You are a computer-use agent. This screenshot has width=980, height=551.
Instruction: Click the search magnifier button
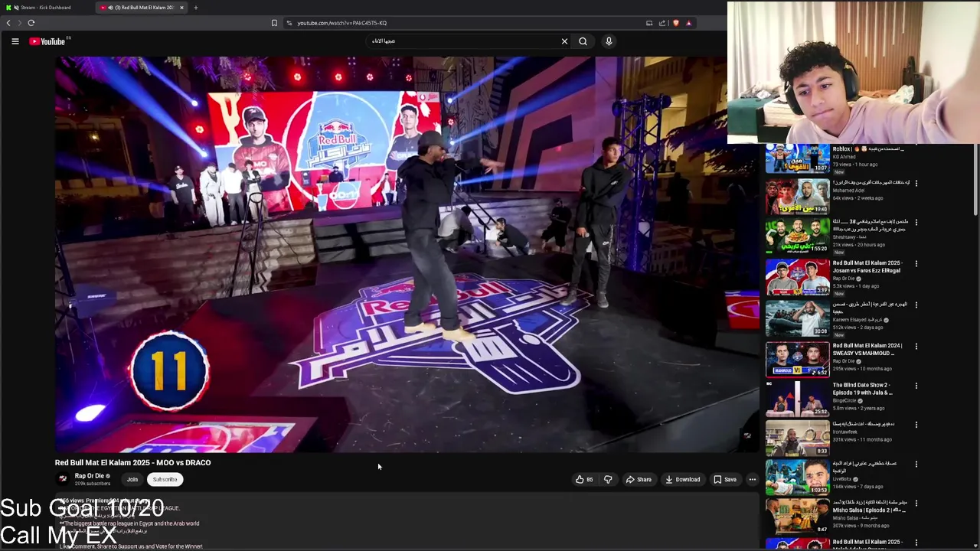click(x=583, y=41)
